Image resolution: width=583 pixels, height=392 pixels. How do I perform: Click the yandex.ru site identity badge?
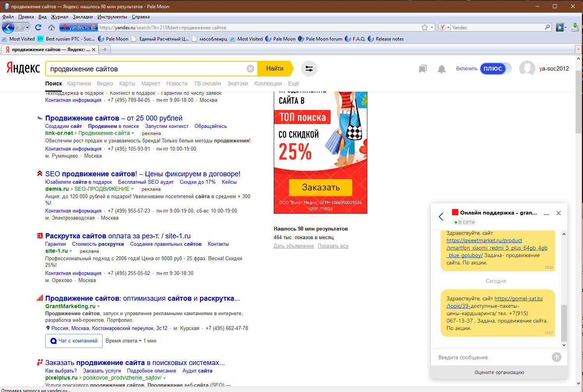(78, 27)
